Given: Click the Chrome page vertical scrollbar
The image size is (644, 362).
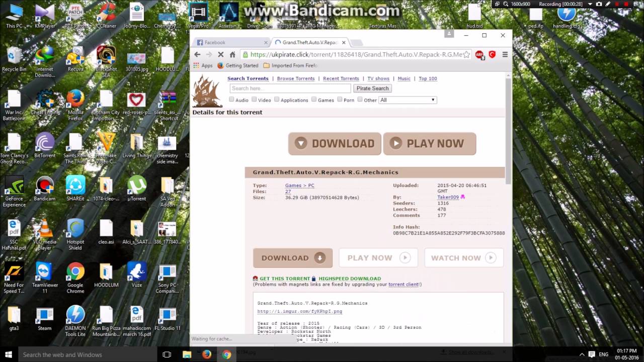Looking at the screenshot, I should [x=508, y=131].
